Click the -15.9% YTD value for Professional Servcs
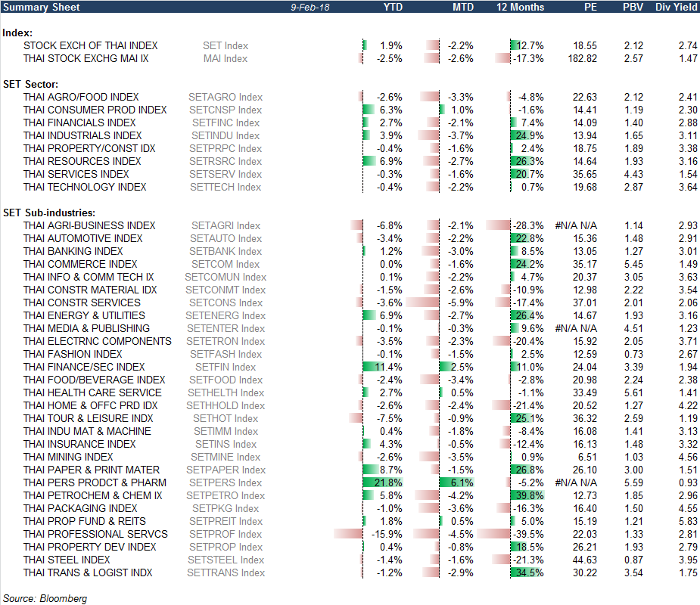Screen dimensions: 700x605 coord(387,535)
